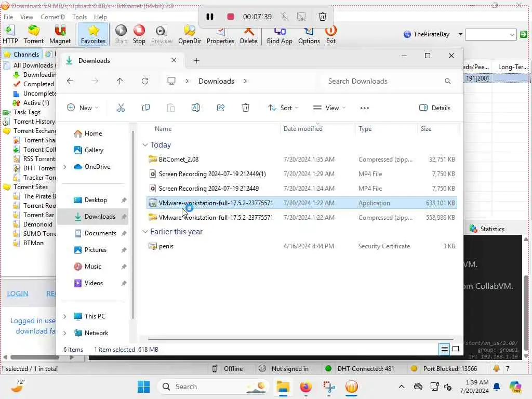Switch to details list view icon at bottom
Viewport: 532px width, 399px height.
pos(445,349)
